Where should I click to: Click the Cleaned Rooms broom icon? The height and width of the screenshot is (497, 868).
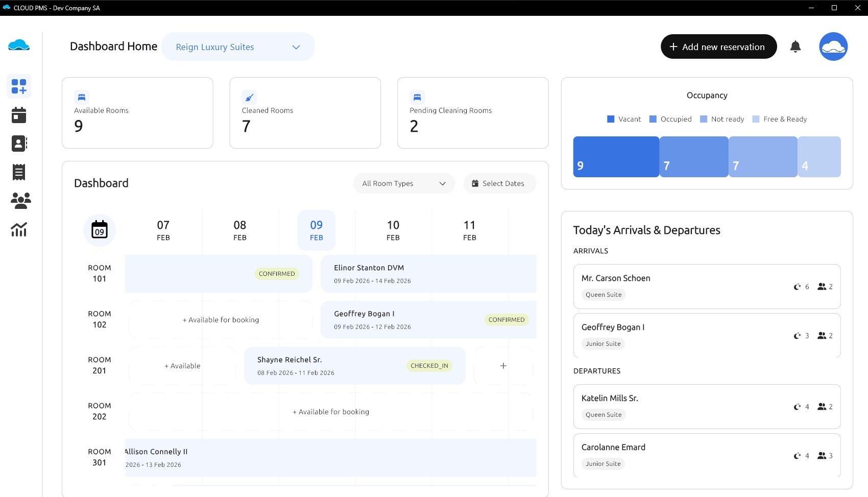click(249, 97)
